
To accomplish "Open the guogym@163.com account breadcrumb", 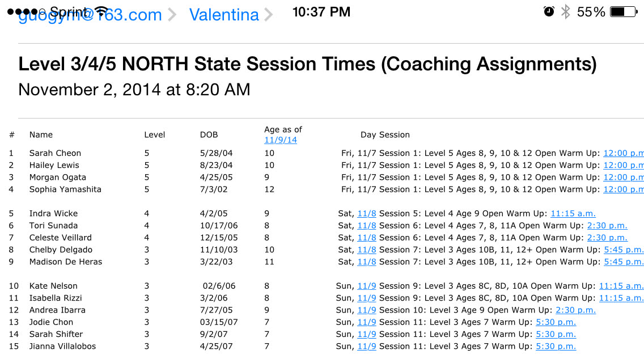I will (91, 15).
